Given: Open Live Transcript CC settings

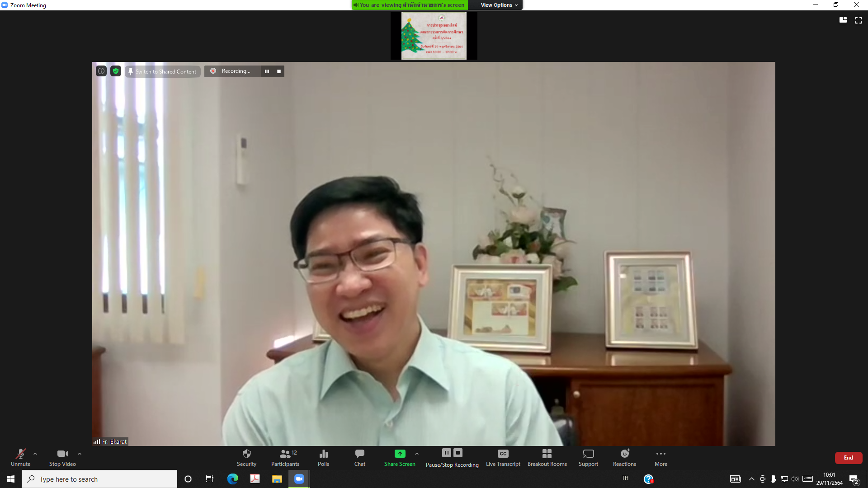Looking at the screenshot, I should pos(503,457).
